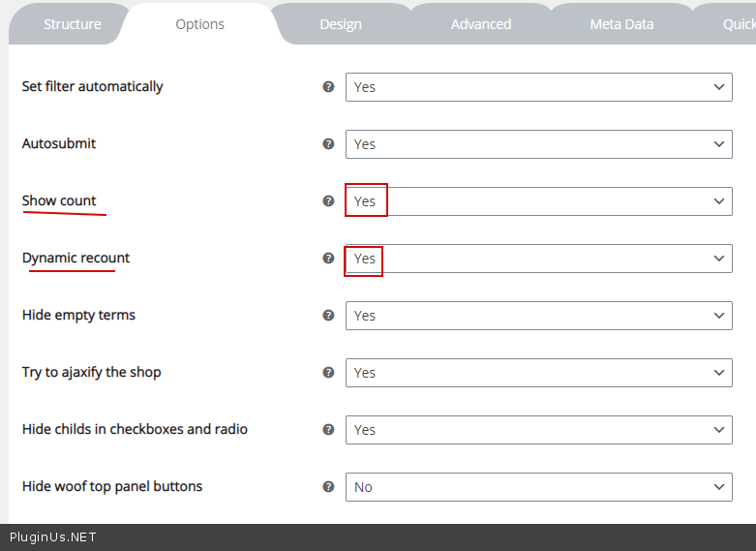
Task: Click help icon beside Set filter automatically
Action: pyautogui.click(x=328, y=86)
